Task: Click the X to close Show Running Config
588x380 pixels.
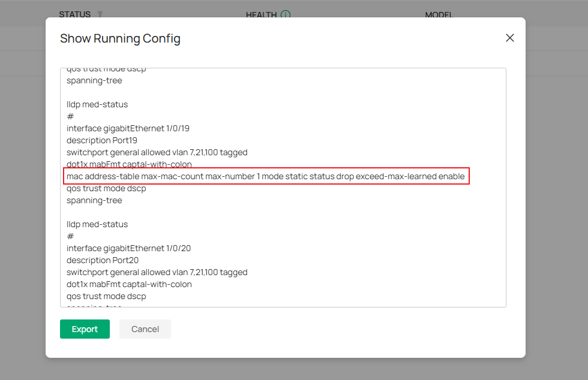Action: (509, 37)
